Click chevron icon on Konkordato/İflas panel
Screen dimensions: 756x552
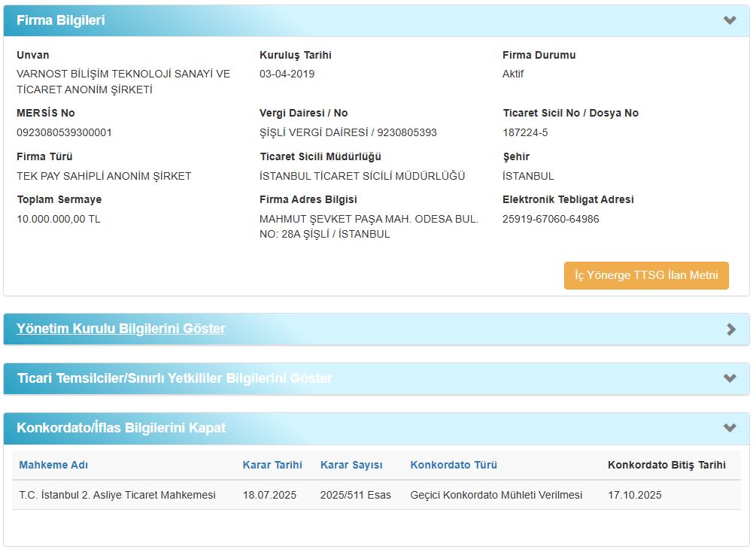point(729,428)
